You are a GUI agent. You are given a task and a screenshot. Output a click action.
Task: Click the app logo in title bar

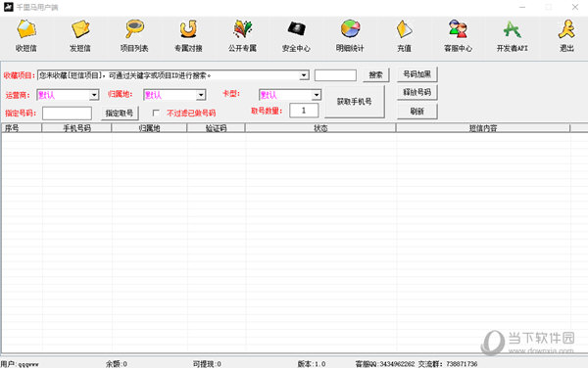tap(8, 7)
